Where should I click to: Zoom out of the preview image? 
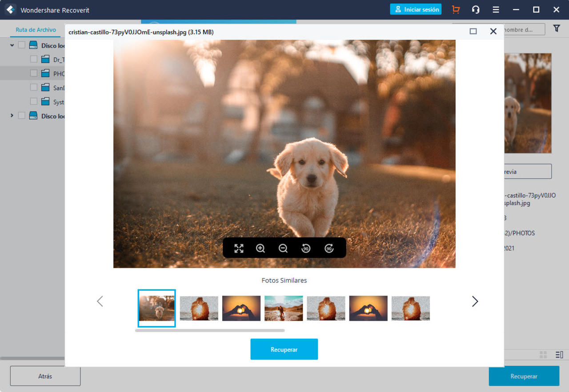click(x=283, y=248)
